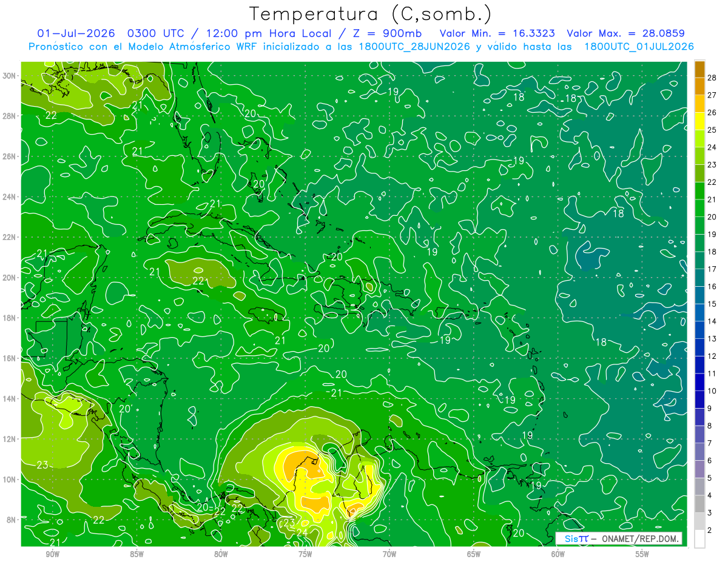Click the '26N' latitude axis label

(10, 156)
